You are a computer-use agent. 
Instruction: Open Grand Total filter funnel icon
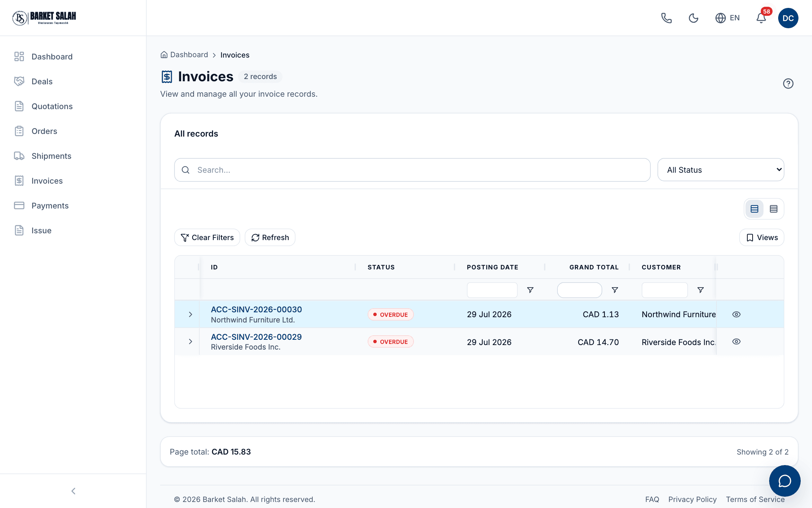point(615,290)
